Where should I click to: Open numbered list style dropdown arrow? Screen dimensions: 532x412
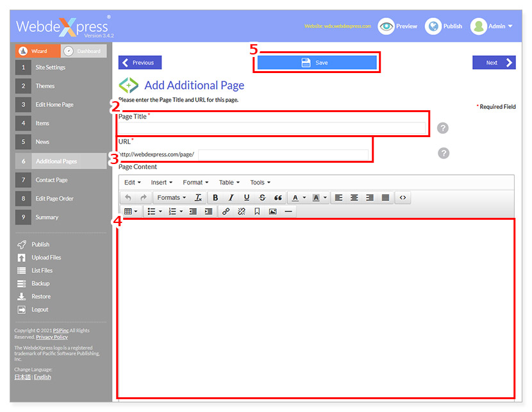181,211
